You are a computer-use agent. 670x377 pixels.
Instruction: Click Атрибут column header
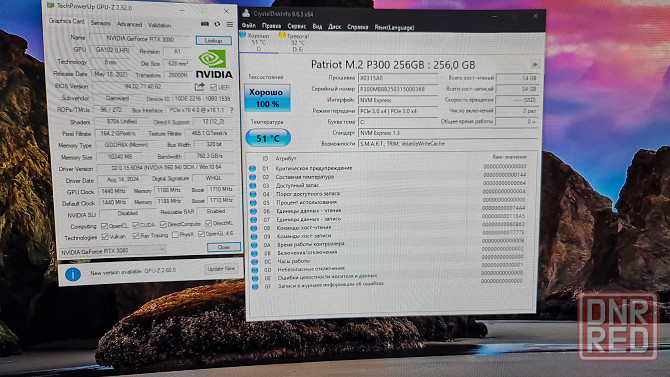(x=286, y=158)
